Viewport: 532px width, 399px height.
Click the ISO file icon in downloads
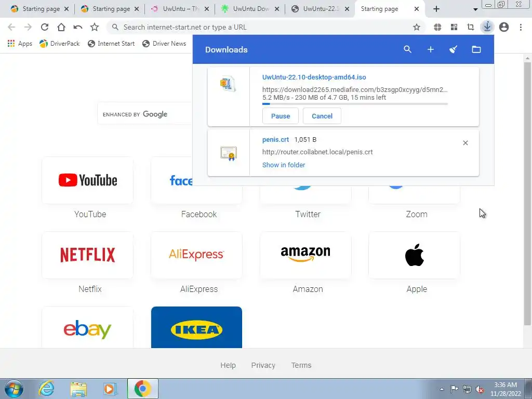coord(228,84)
